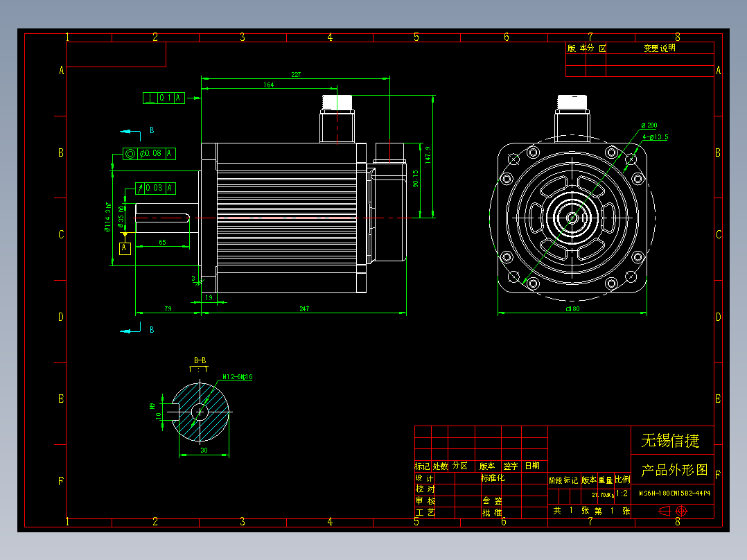This screenshot has width=747, height=560.
Task: Click the 3 step dimension near flange
Action: [193, 279]
